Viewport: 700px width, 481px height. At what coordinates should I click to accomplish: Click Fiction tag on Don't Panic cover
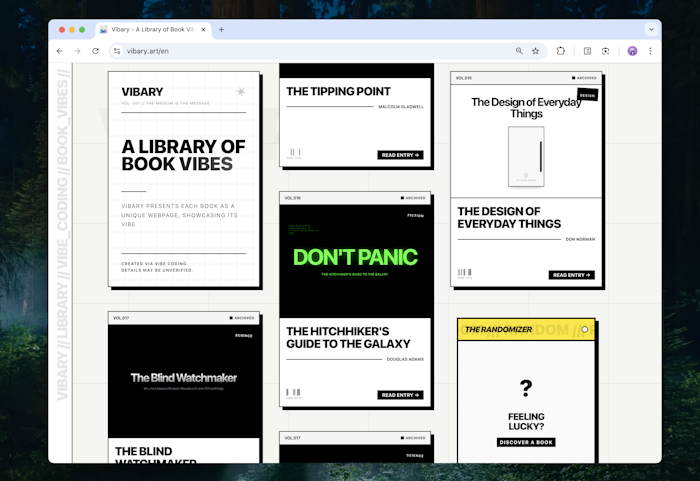point(415,216)
